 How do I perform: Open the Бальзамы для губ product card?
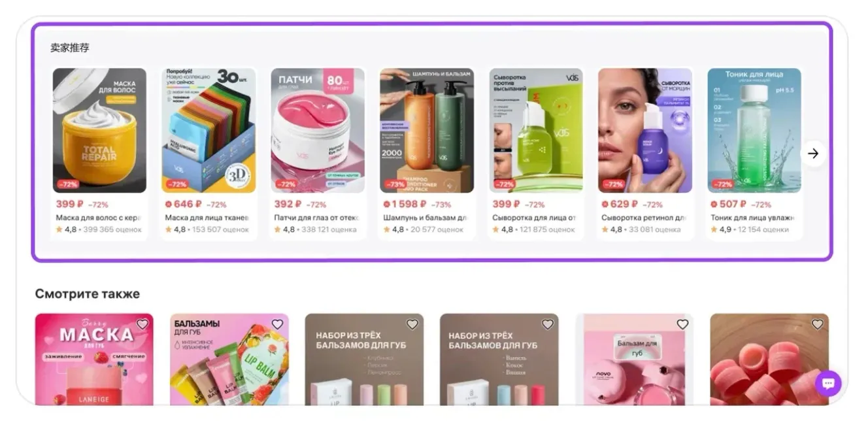coord(229,360)
